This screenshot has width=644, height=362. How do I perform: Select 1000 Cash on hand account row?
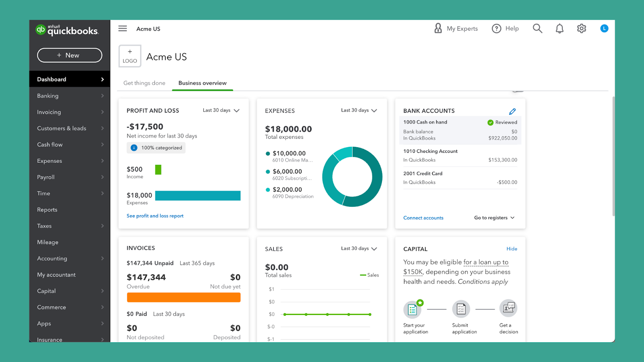click(460, 130)
